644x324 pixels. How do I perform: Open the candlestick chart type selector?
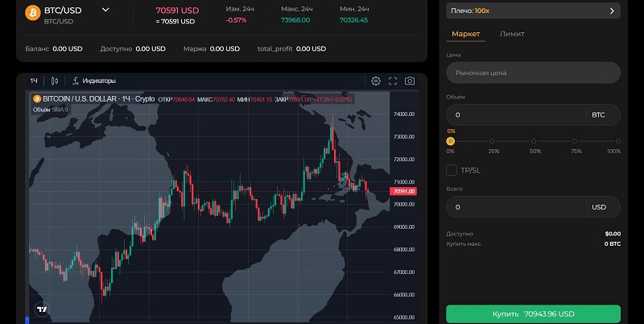[x=55, y=81]
